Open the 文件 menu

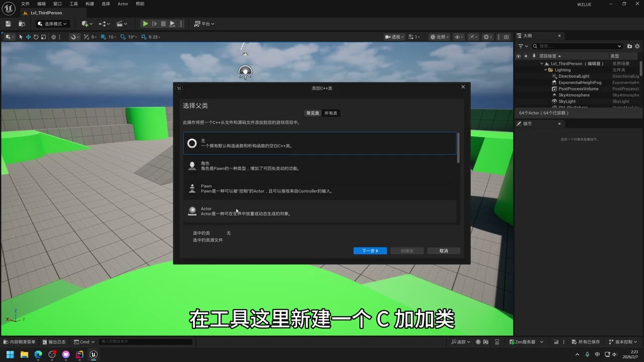point(25,4)
